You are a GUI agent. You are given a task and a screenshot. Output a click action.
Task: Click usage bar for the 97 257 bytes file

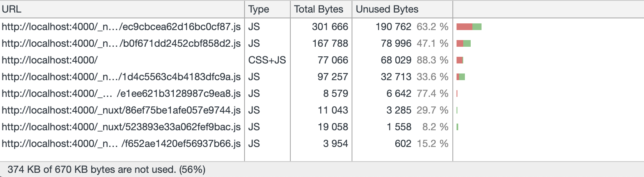point(461,77)
